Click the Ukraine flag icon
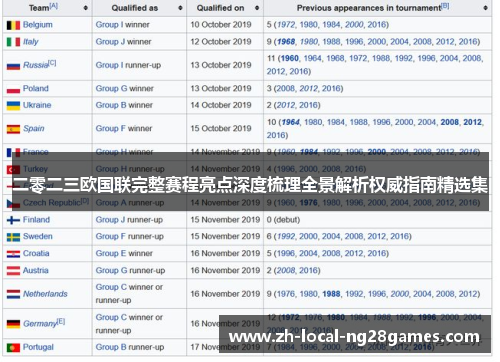500x362 pixels. coord(13,106)
